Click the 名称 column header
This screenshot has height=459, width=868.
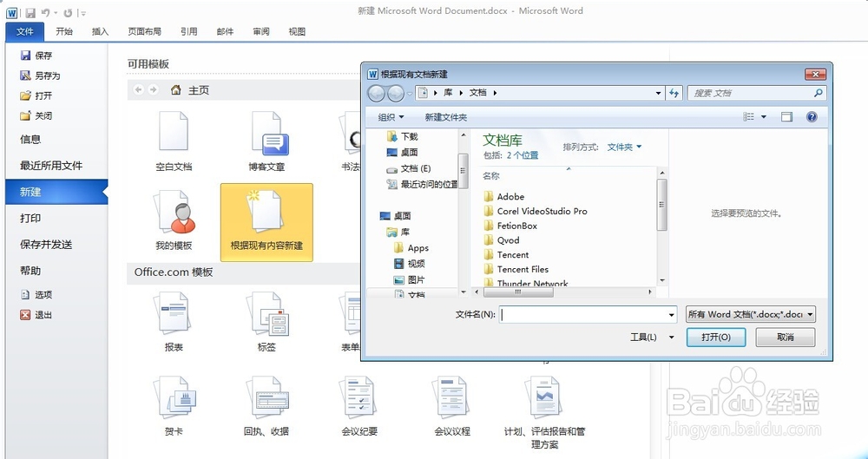click(491, 175)
